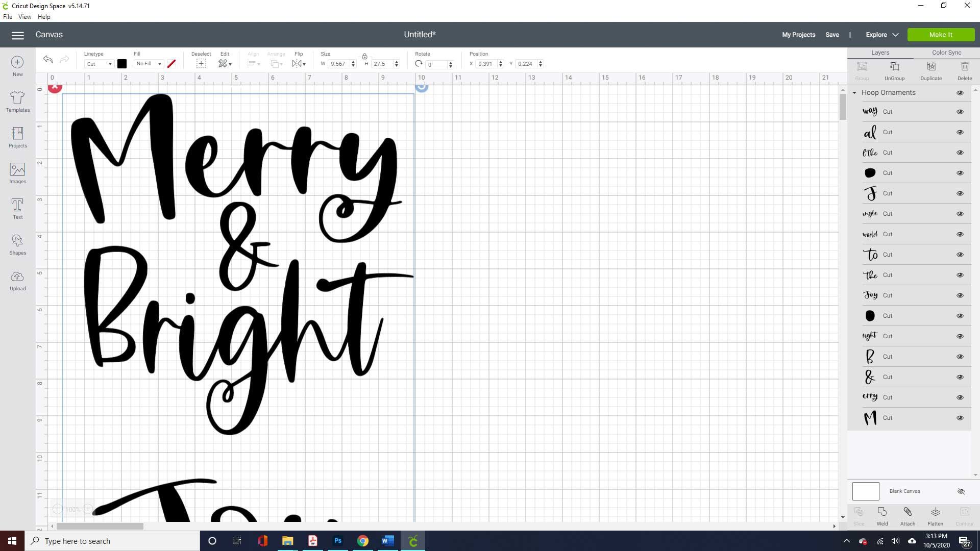Open Chrome from the taskbar
The width and height of the screenshot is (980, 551).
tap(363, 541)
